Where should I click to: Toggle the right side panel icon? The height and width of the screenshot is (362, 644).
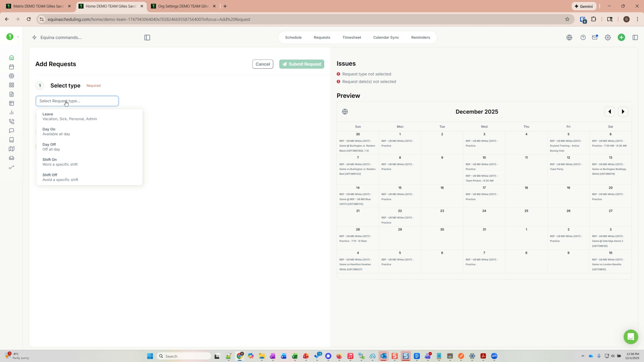pos(635,37)
